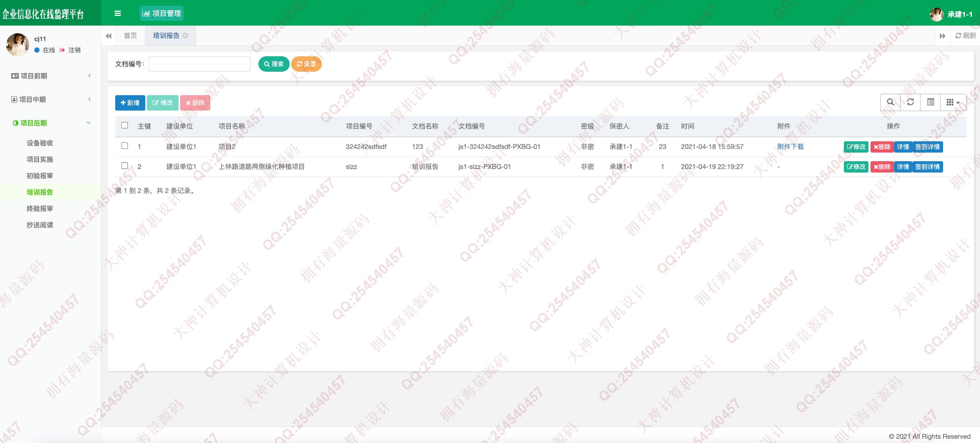This screenshot has width=980, height=443.
Task: Click timestamp 2021-04-19 22:19:27
Action: [x=712, y=167]
